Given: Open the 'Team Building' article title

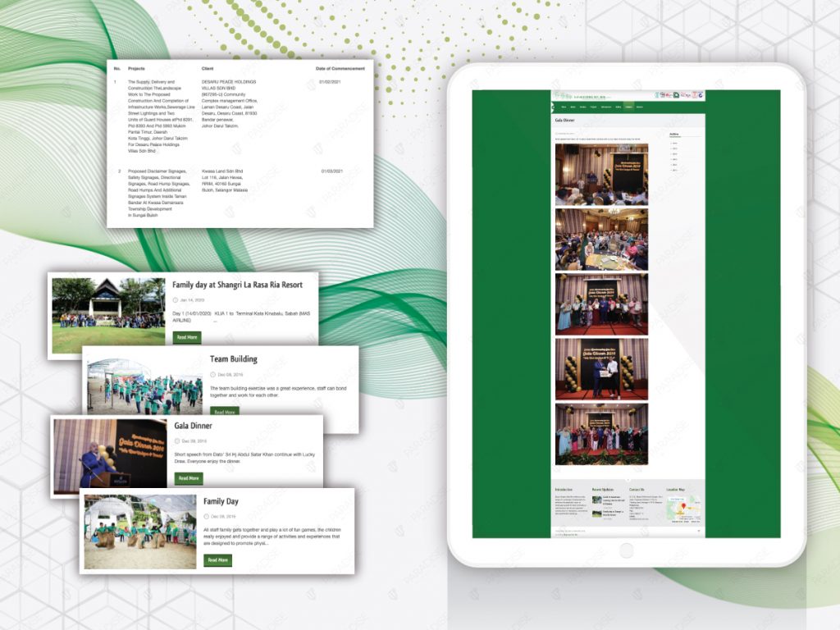Looking at the screenshot, I should coord(234,359).
